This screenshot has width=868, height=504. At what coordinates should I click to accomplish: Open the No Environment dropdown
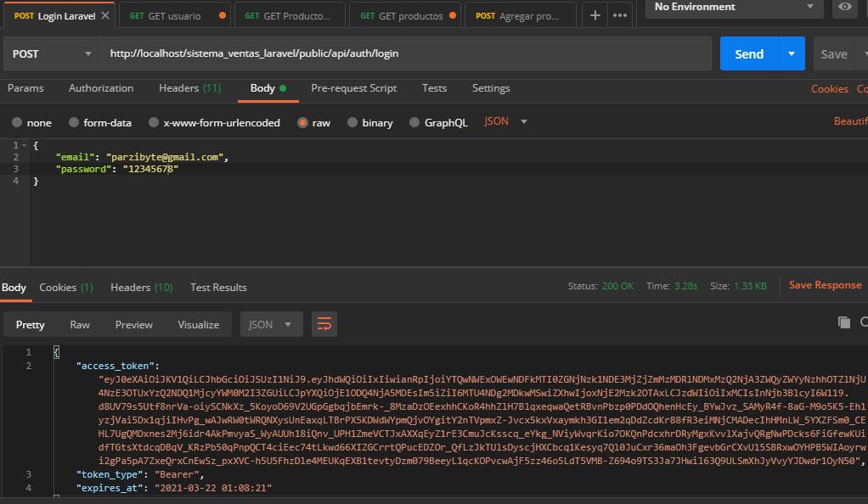[734, 7]
